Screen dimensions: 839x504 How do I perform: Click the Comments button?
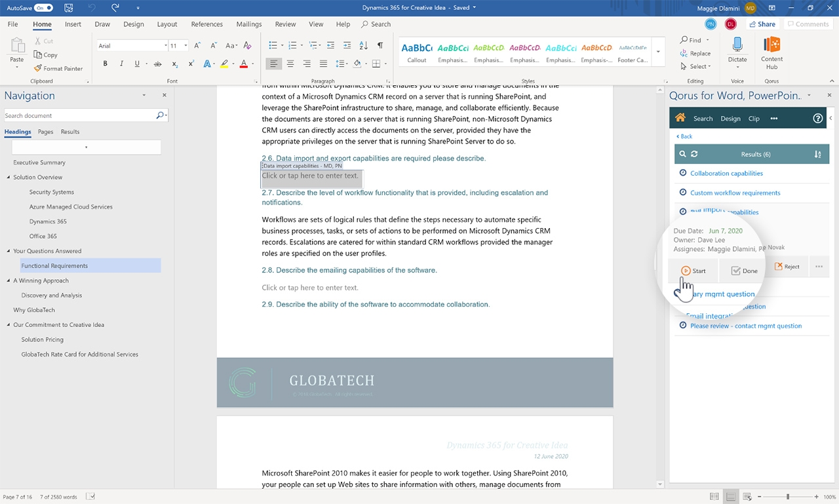point(808,24)
